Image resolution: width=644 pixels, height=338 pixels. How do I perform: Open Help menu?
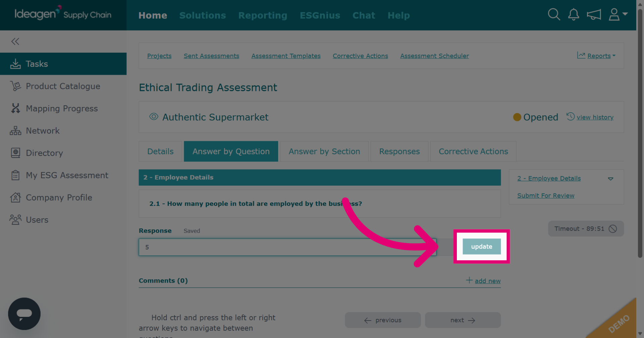click(x=398, y=15)
